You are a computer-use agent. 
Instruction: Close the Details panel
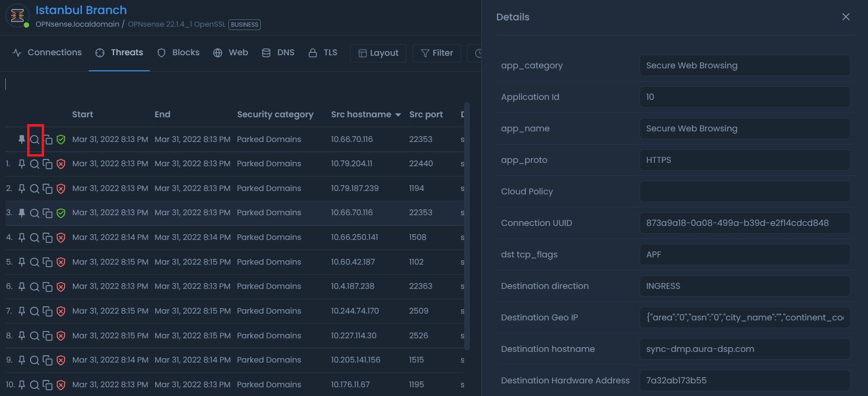pos(846,17)
